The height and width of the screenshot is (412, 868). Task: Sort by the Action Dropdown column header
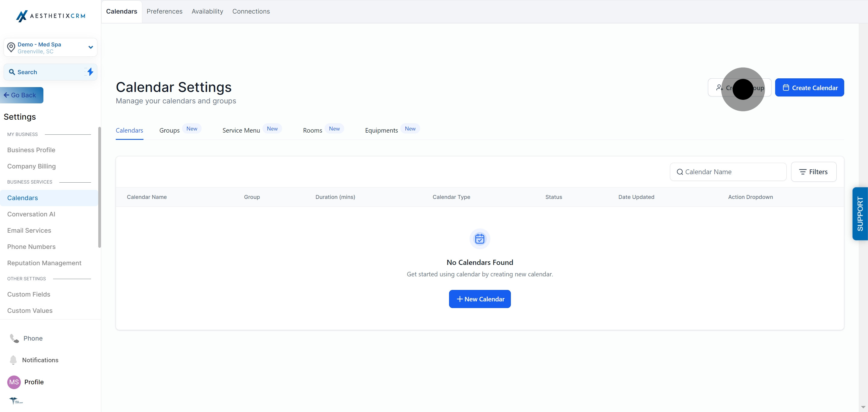point(750,197)
